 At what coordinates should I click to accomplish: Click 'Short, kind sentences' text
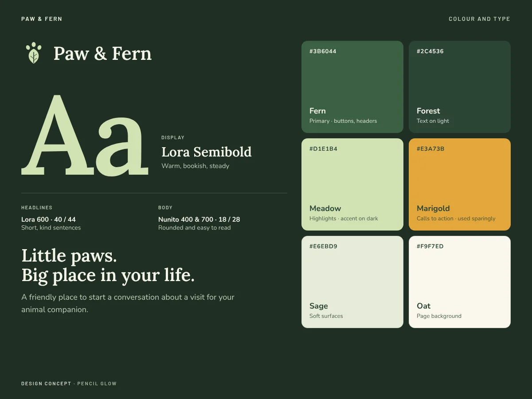[51, 227]
